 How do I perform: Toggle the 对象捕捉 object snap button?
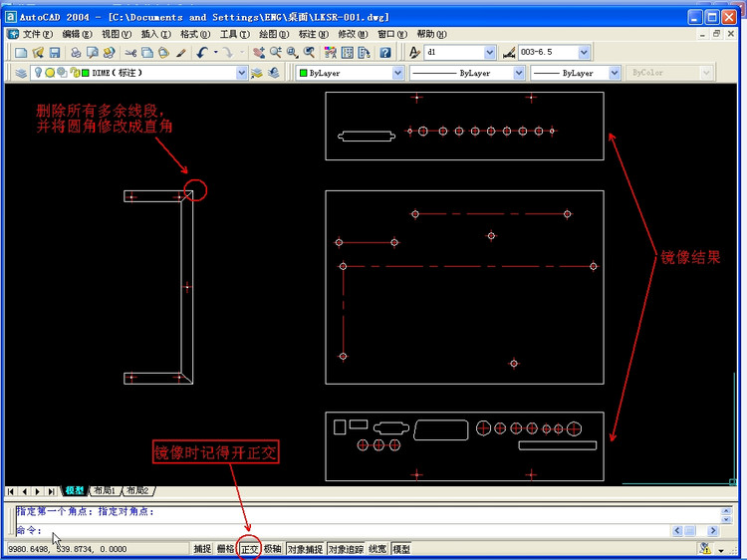tap(305, 549)
